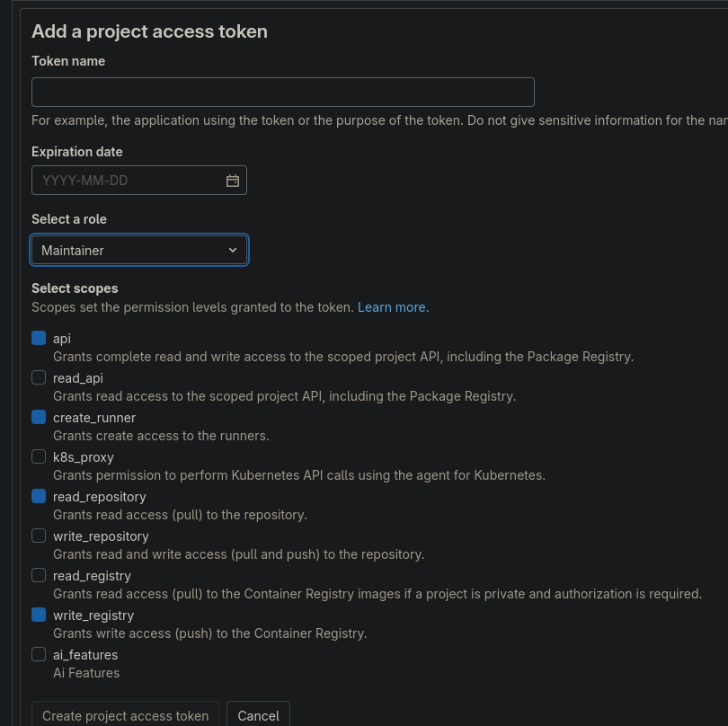
Task: Uncheck the read_repository scope
Action: [39, 496]
